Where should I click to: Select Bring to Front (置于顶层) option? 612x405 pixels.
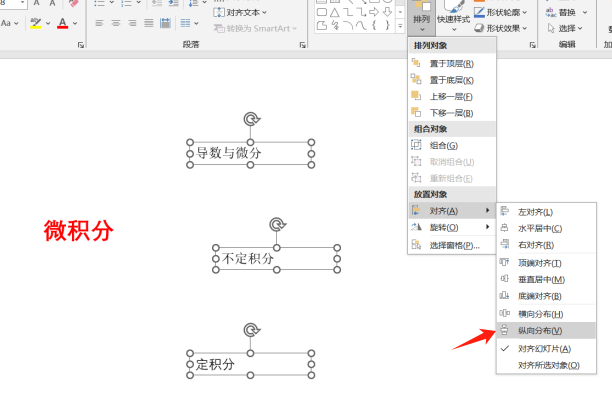pos(452,63)
